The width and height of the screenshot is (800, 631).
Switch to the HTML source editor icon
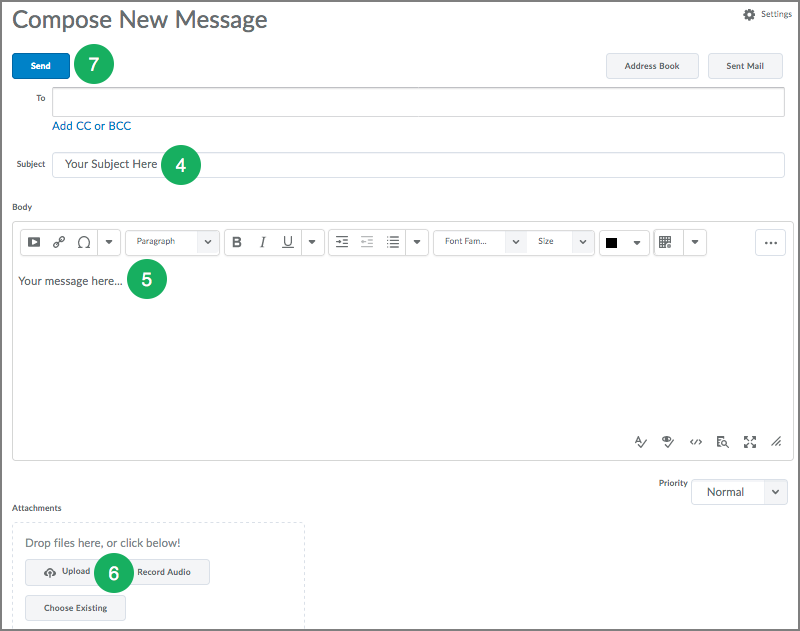[695, 442]
